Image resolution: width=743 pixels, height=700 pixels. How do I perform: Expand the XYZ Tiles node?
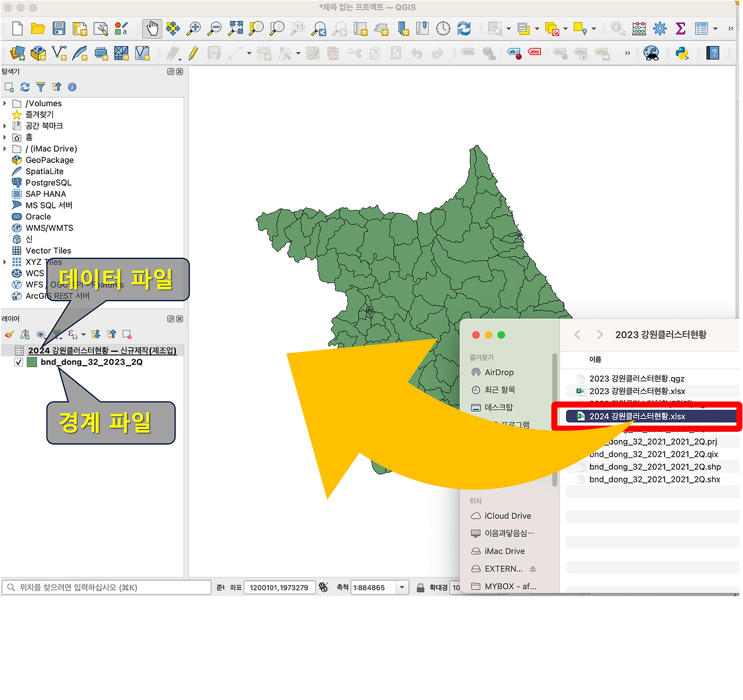point(5,262)
